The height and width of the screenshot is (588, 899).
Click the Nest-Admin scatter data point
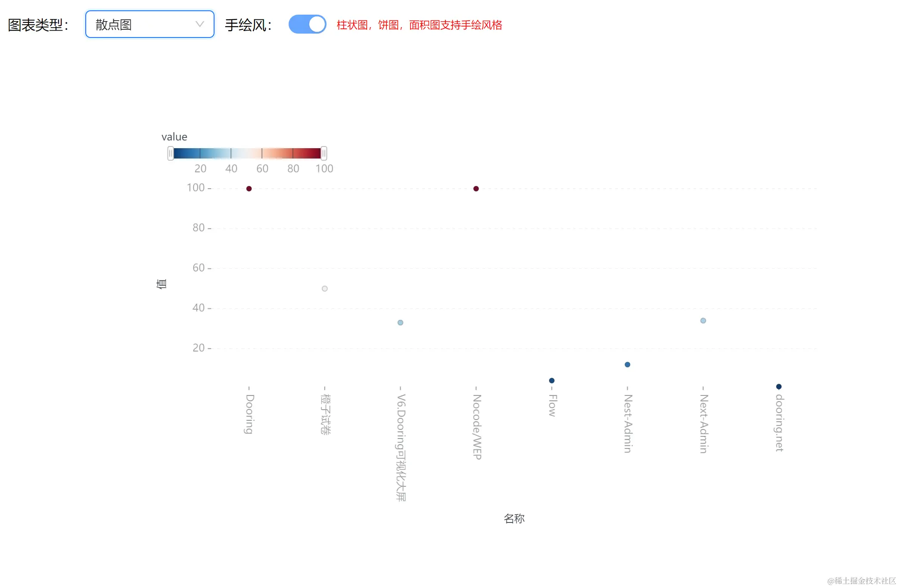(x=628, y=364)
